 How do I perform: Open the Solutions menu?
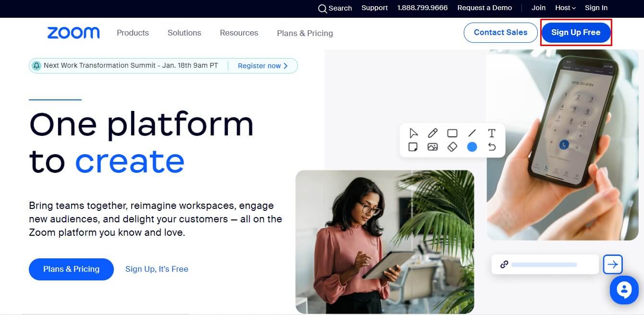point(184,33)
